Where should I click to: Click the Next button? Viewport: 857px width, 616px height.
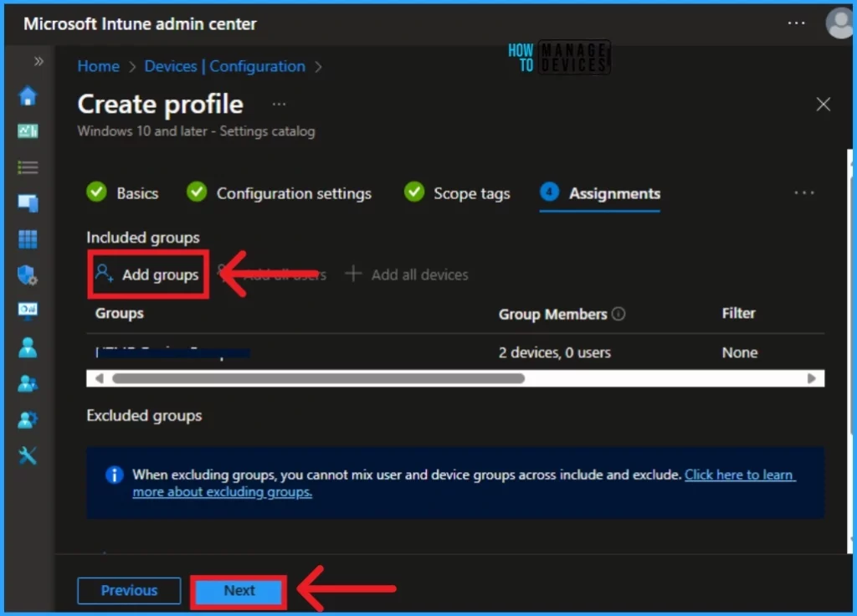[239, 590]
